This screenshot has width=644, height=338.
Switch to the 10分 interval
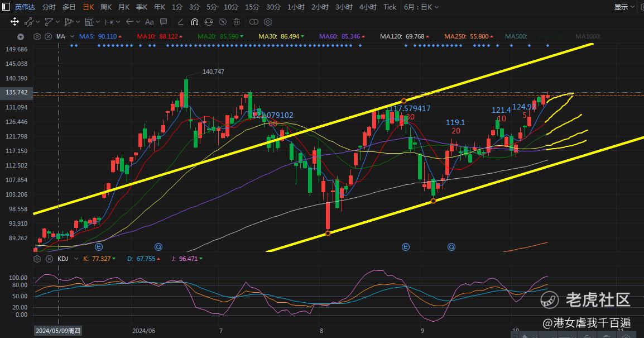click(x=231, y=7)
